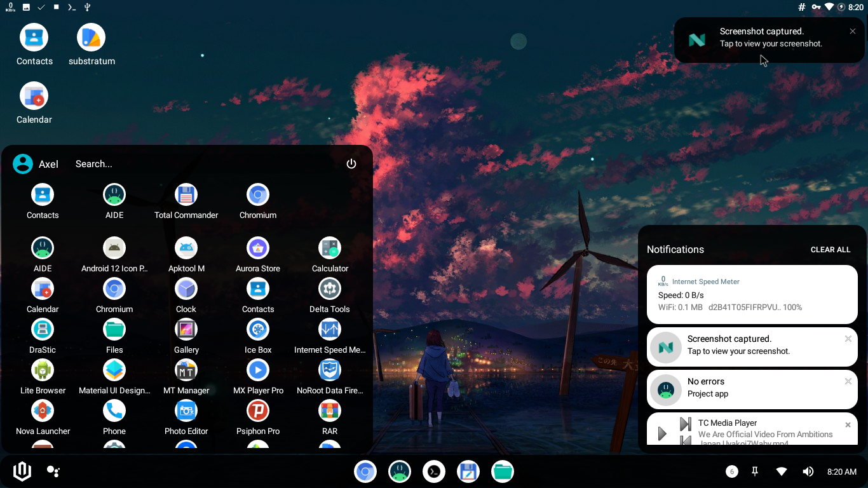Launch Total Commander from the start menu

pyautogui.click(x=186, y=201)
